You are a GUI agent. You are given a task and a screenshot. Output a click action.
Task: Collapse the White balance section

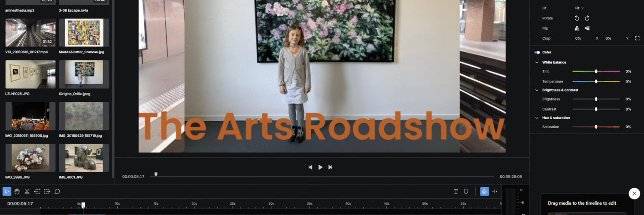click(x=537, y=62)
